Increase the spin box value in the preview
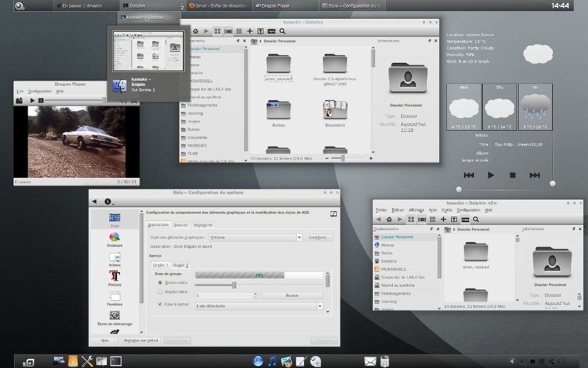 pyautogui.click(x=255, y=294)
